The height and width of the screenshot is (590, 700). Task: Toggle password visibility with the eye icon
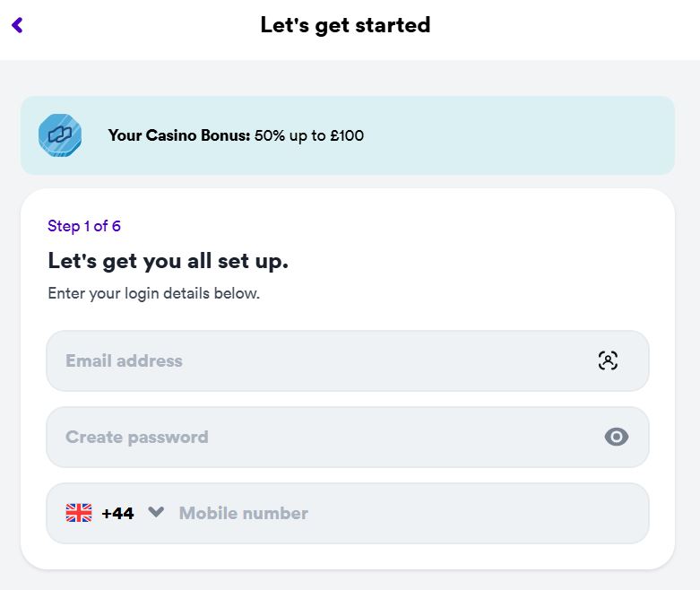[617, 437]
